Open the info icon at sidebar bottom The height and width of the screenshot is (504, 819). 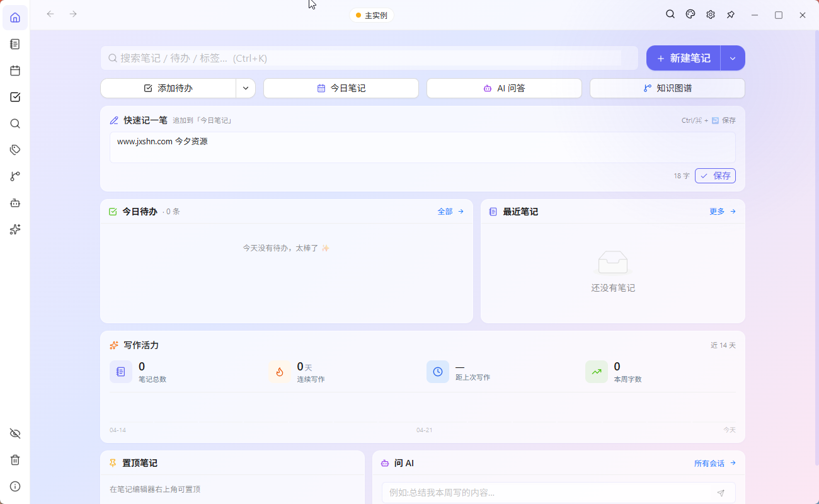pos(14,486)
